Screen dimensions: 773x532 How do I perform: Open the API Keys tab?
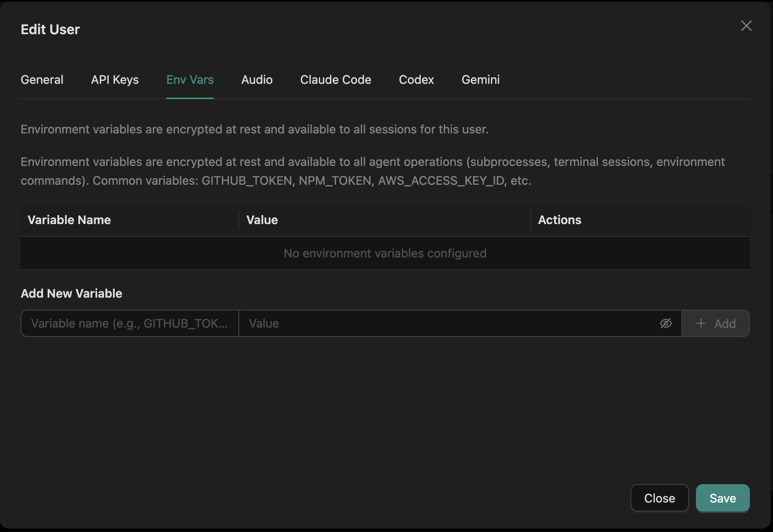coord(115,80)
